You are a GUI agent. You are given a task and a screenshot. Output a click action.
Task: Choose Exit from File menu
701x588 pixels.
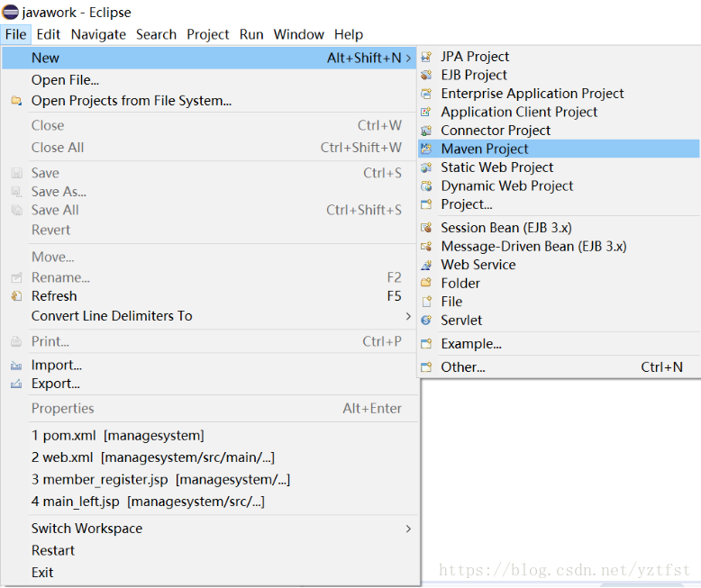pos(209,573)
